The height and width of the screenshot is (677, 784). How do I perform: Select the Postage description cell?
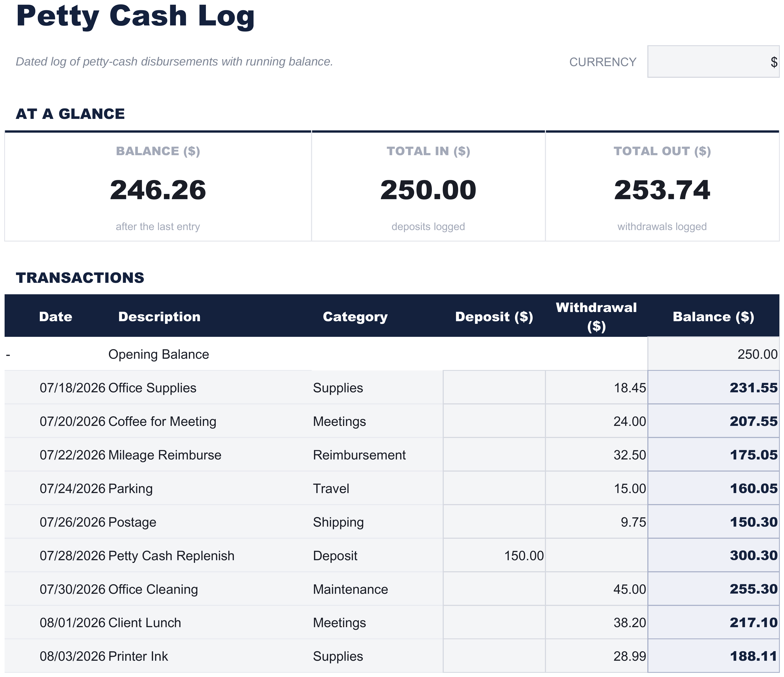coord(209,522)
